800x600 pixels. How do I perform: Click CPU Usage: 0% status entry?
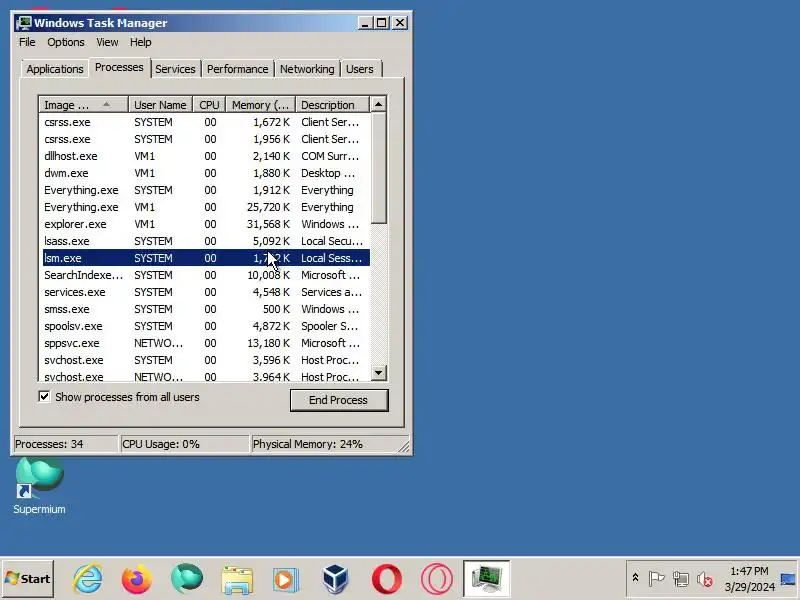coord(184,444)
